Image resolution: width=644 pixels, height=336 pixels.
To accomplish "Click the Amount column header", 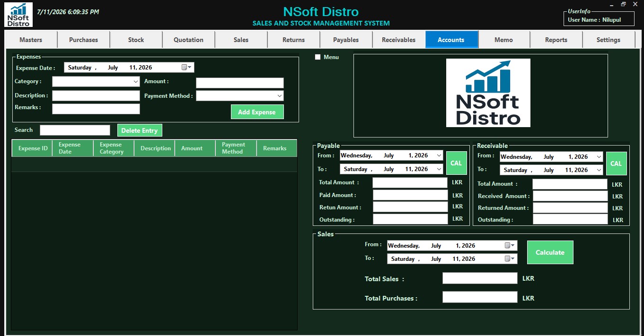I will tap(195, 148).
